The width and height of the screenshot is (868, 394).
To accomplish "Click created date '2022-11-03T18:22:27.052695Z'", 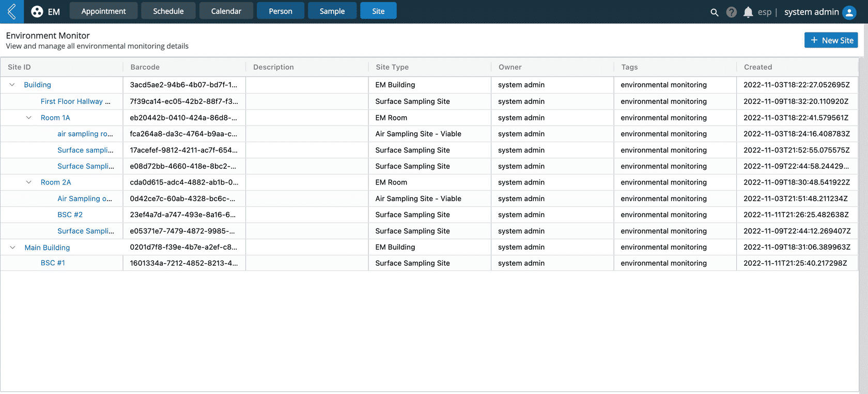I will pyautogui.click(x=797, y=85).
